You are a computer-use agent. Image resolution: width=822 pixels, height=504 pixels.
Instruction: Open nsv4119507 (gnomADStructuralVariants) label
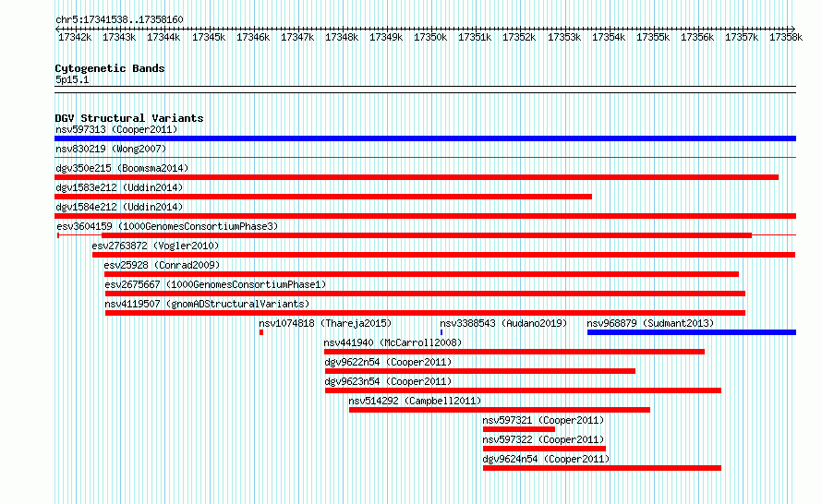coord(207,304)
